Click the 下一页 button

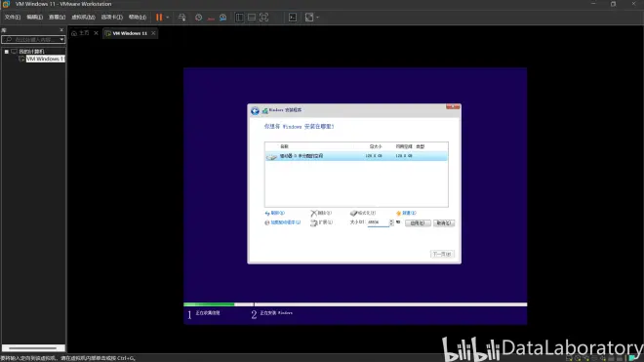[x=442, y=254]
